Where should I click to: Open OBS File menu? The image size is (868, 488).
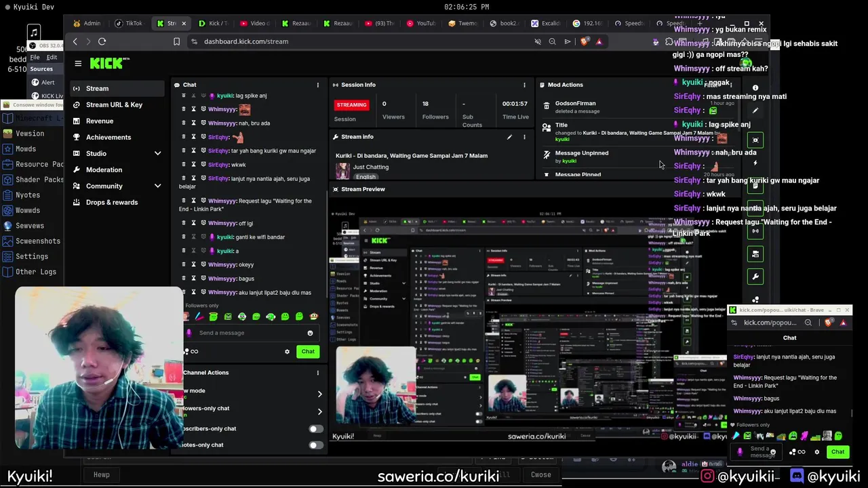pyautogui.click(x=35, y=58)
